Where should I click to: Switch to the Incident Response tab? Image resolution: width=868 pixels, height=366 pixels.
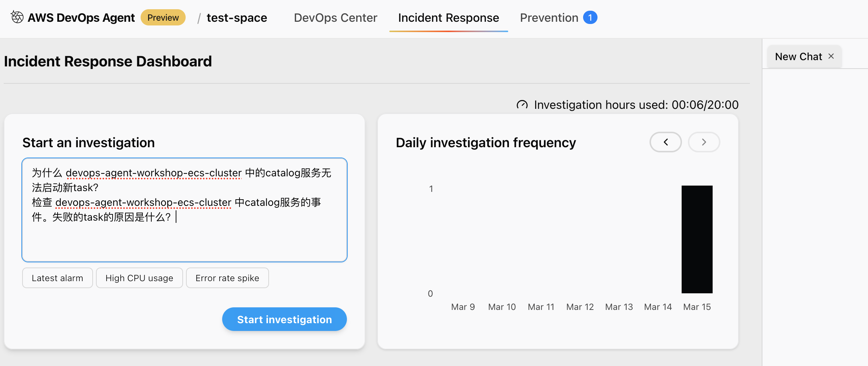point(448,18)
